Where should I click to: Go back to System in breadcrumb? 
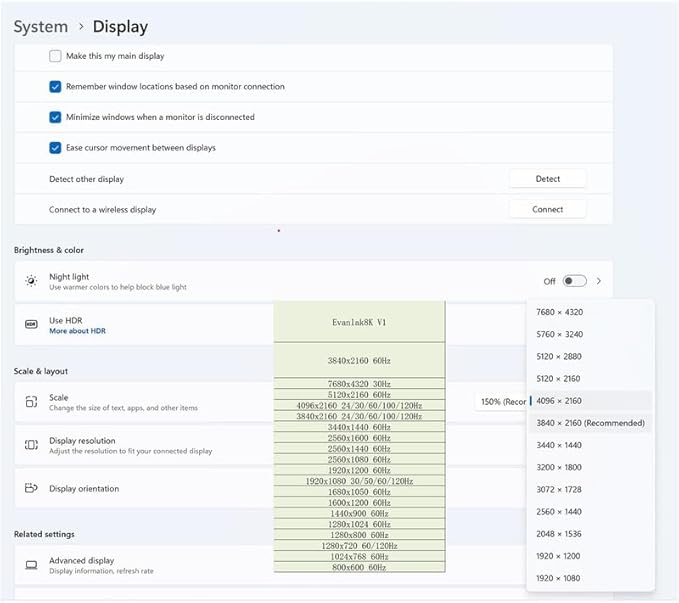[41, 27]
